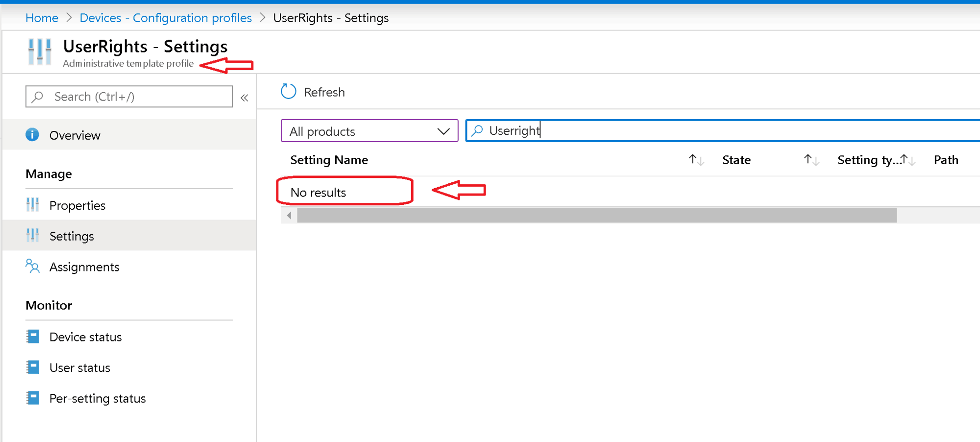Viewport: 980px width, 442px height.
Task: Open the All products dropdown
Action: point(369,131)
